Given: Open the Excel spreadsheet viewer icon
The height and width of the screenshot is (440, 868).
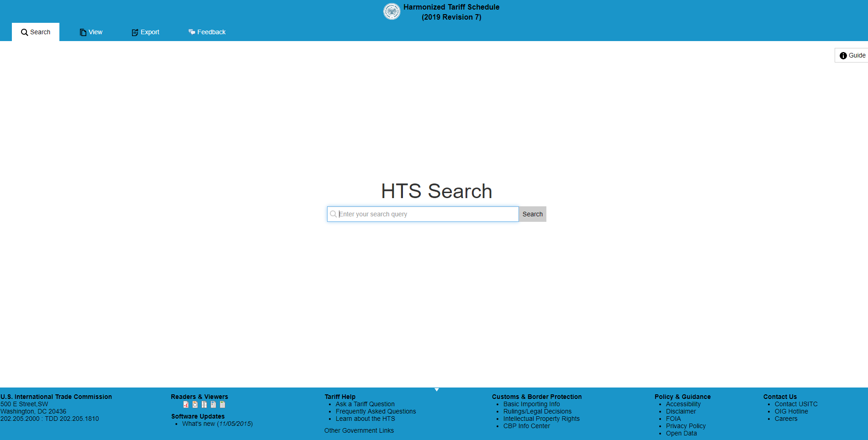Looking at the screenshot, I should click(222, 404).
